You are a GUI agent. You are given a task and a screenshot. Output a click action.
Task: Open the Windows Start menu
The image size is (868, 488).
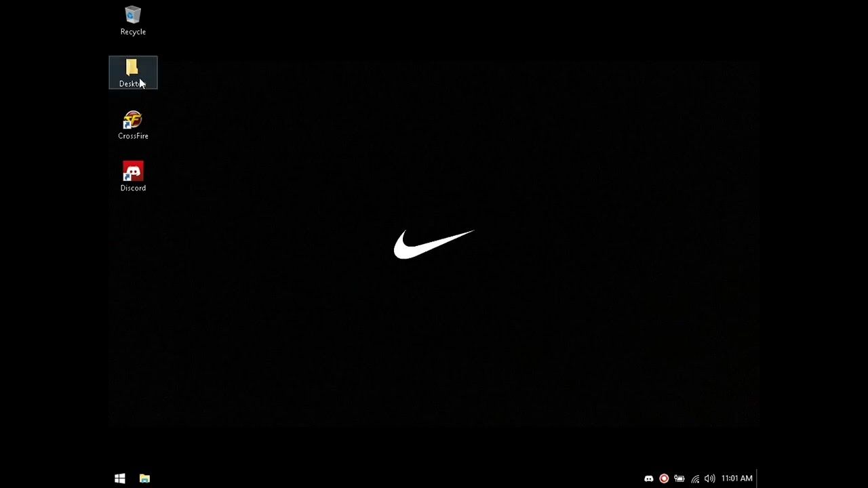point(120,479)
